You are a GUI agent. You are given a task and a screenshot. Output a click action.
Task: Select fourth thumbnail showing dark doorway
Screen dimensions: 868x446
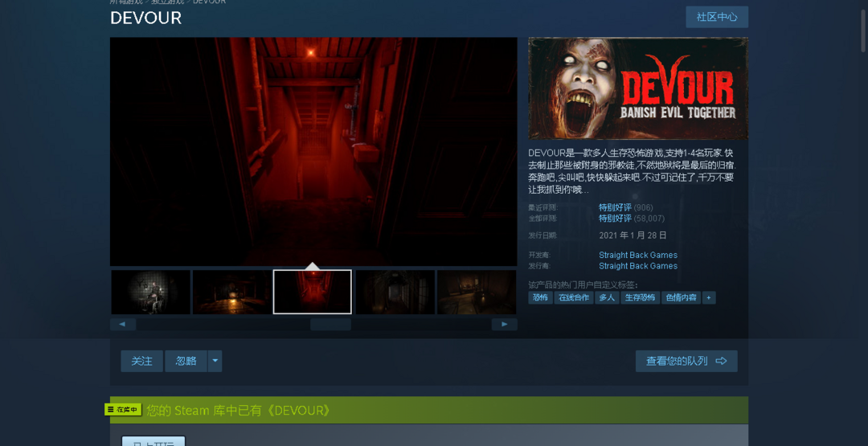click(x=395, y=292)
